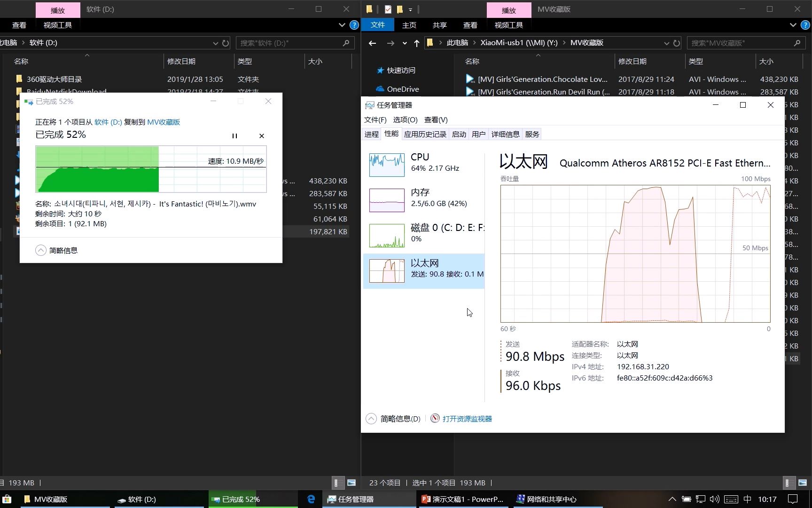812x508 pixels.
Task: Expand address history in 软件 (D:) window
Action: [x=215, y=43]
